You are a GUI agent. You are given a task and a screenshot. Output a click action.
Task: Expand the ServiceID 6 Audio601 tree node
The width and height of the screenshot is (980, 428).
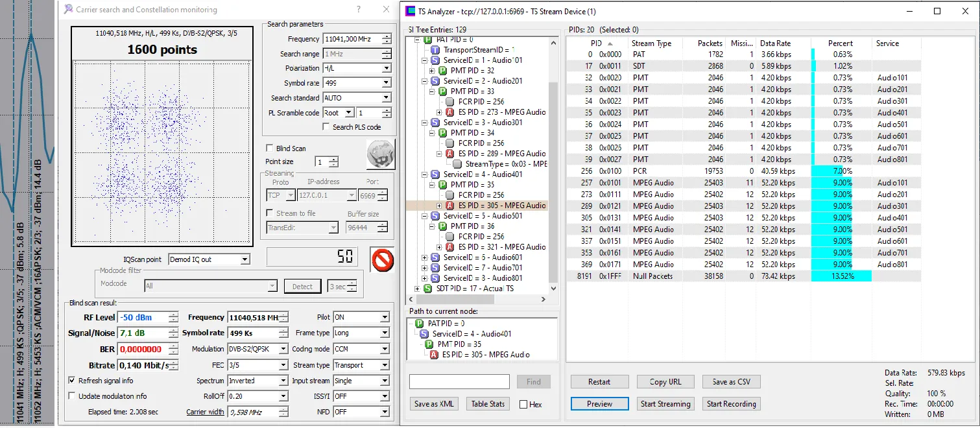[x=425, y=257]
